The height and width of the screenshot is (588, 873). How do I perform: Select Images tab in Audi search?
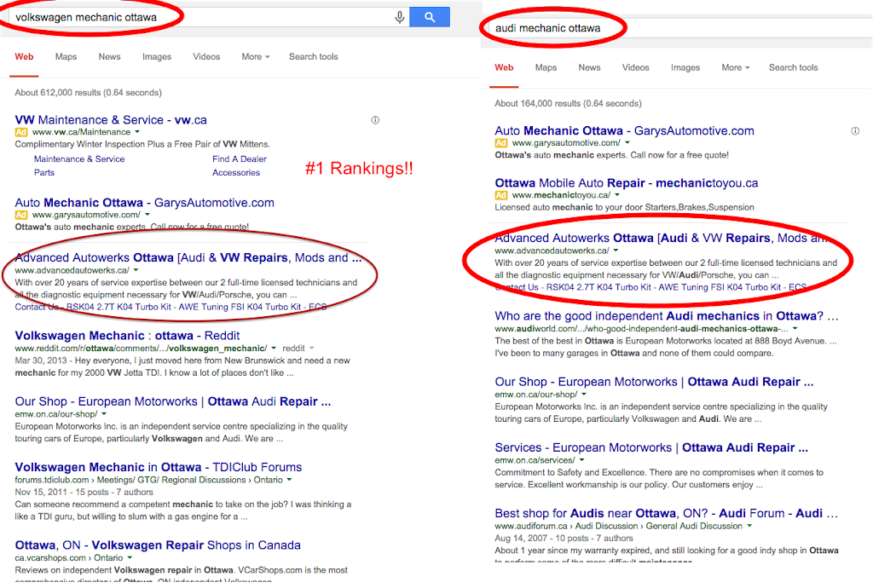(685, 67)
